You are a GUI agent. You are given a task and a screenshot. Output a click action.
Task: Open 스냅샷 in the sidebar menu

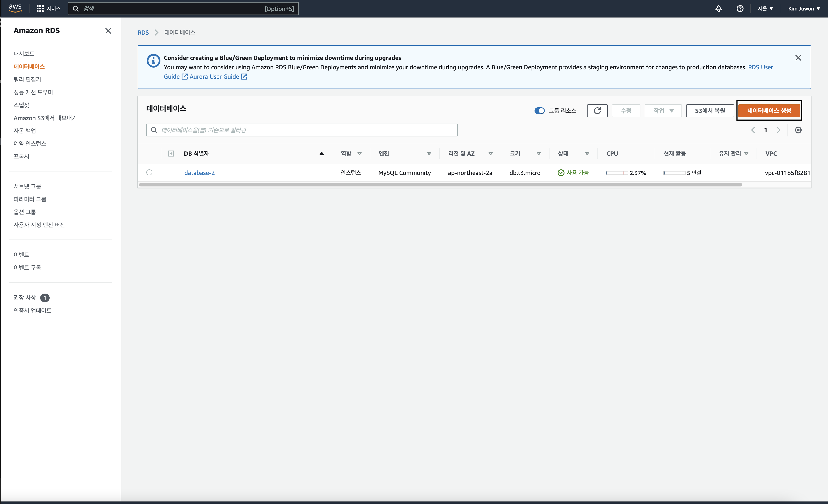[22, 105]
